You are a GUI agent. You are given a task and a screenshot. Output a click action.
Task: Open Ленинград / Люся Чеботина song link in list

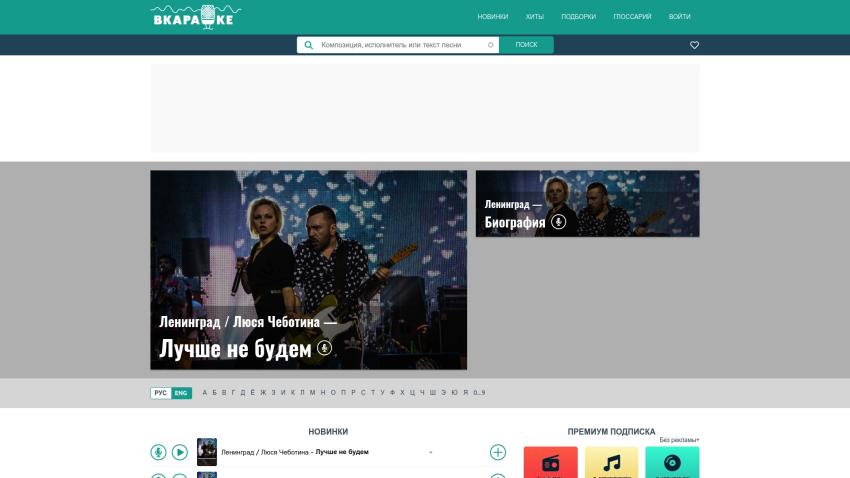tap(295, 452)
